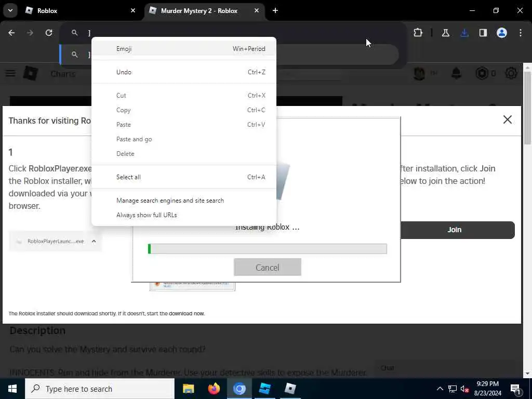Screen dimensions: 532x399
Task: Show hidden system tray icons
Action: (x=440, y=389)
